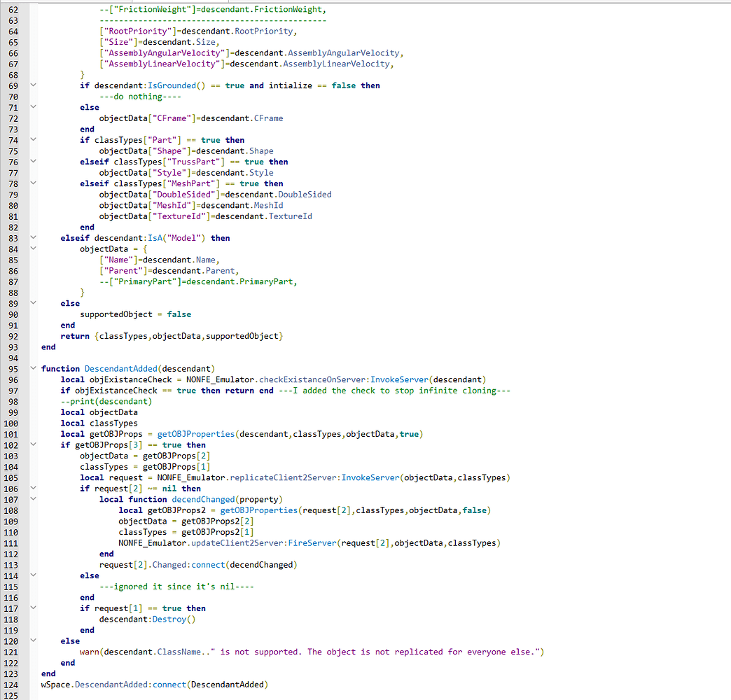Collapse the objectData table at line 84
The width and height of the screenshot is (731, 700).
point(33,248)
